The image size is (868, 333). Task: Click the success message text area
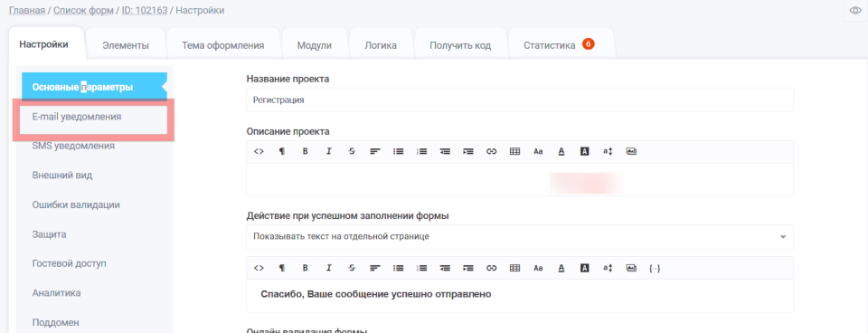(520, 296)
